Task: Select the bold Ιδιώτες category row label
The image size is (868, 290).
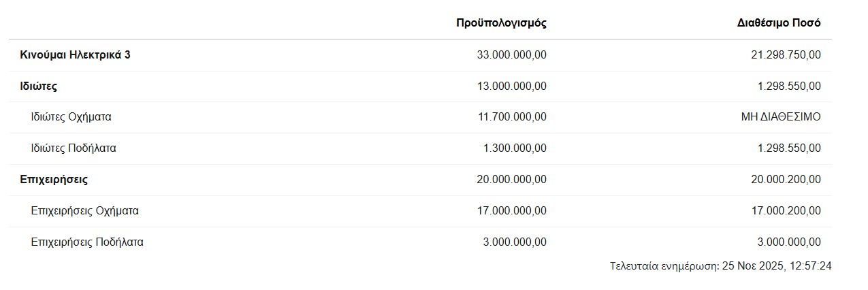Action: point(38,86)
